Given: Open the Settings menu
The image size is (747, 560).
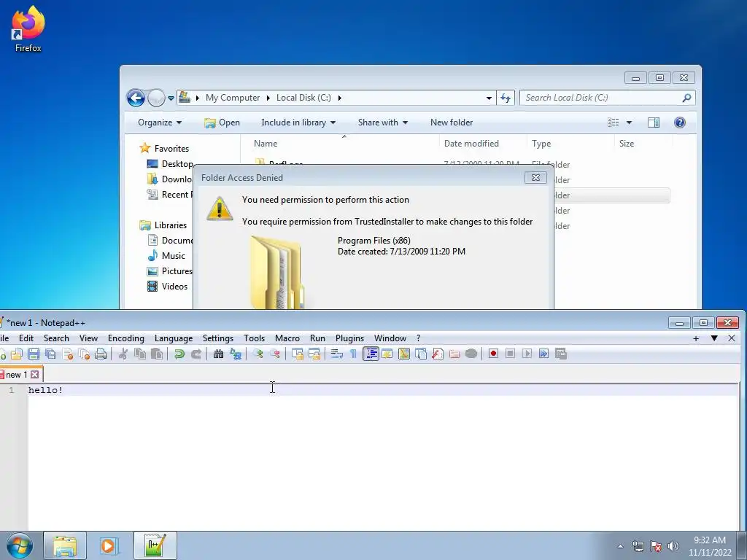Looking at the screenshot, I should [217, 338].
